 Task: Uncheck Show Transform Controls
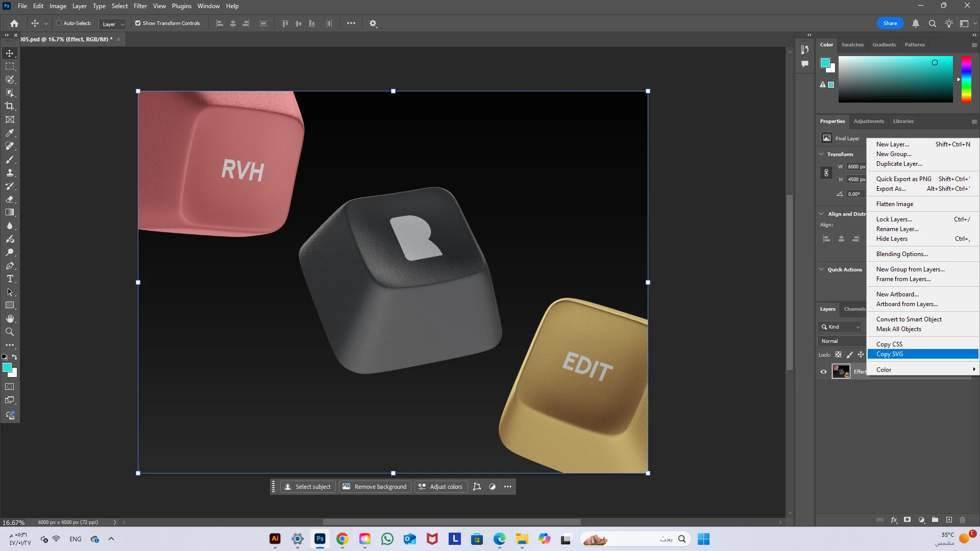tap(138, 23)
